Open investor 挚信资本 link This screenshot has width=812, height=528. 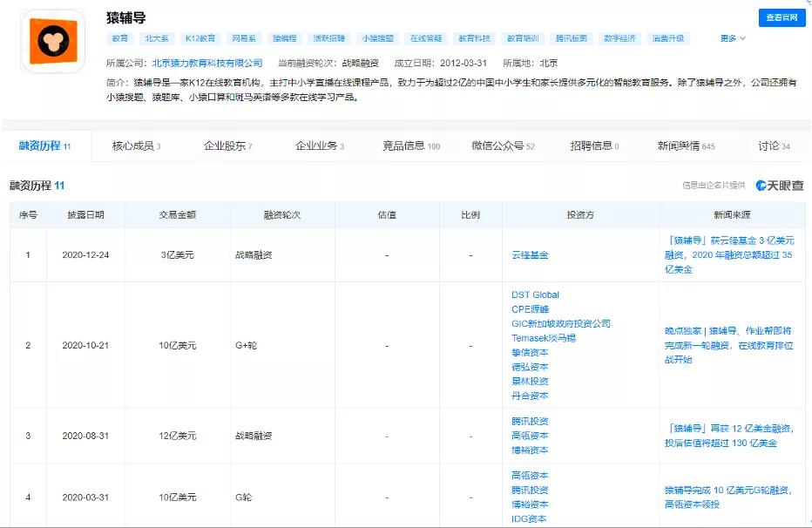point(530,353)
